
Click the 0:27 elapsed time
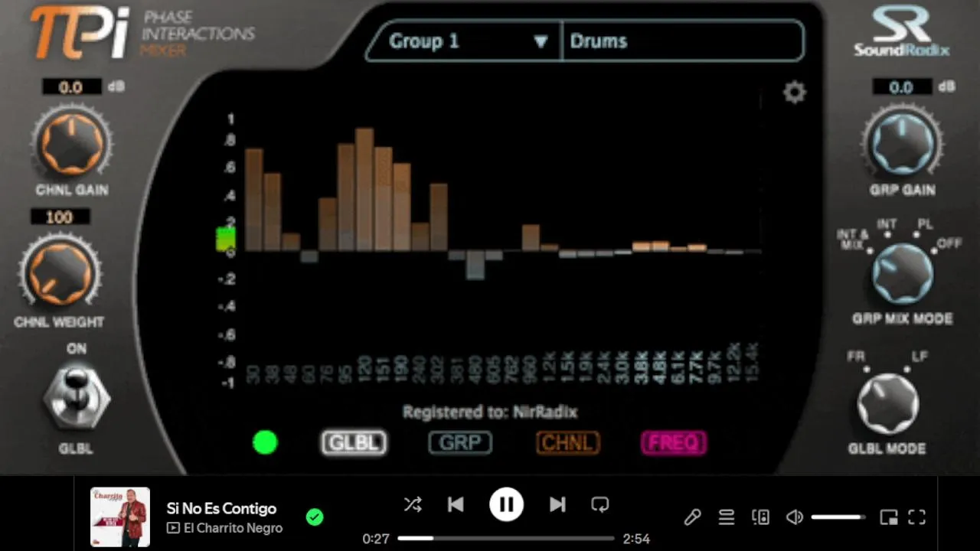376,539
